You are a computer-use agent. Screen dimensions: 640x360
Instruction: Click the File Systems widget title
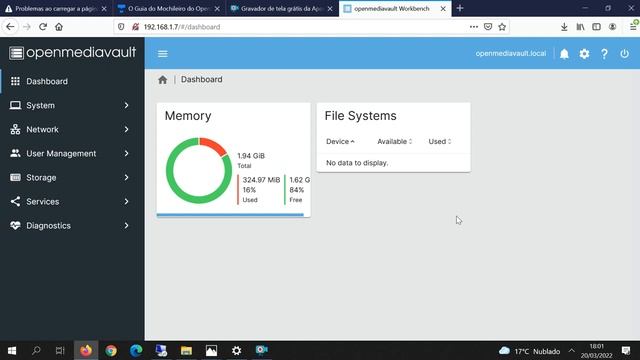click(x=360, y=116)
